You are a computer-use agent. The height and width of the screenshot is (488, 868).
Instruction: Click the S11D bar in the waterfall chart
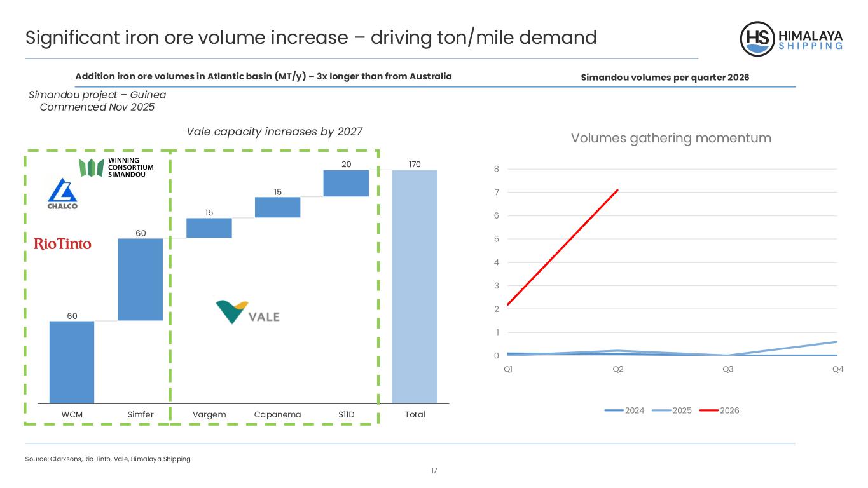pos(346,183)
